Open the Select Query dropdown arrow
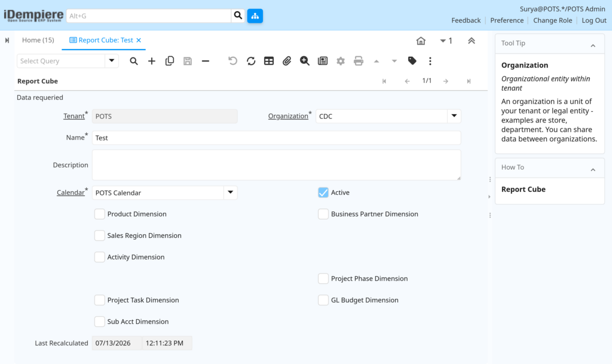 point(112,61)
